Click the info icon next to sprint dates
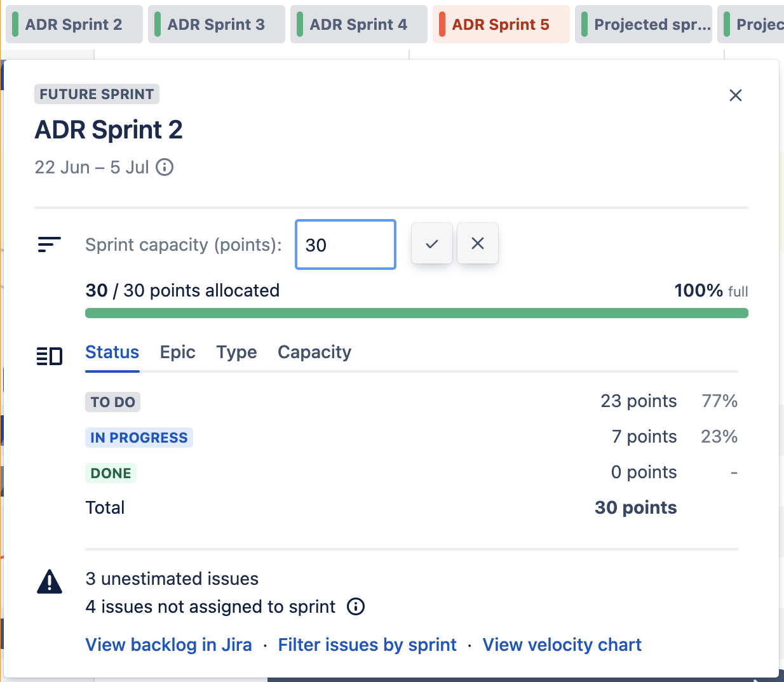The image size is (784, 682). point(165,167)
